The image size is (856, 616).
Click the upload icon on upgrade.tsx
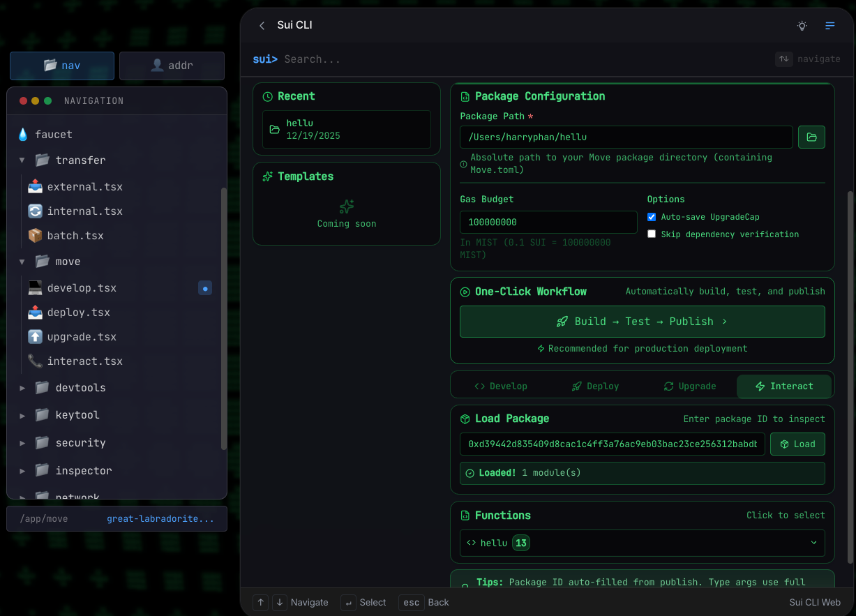coord(36,336)
